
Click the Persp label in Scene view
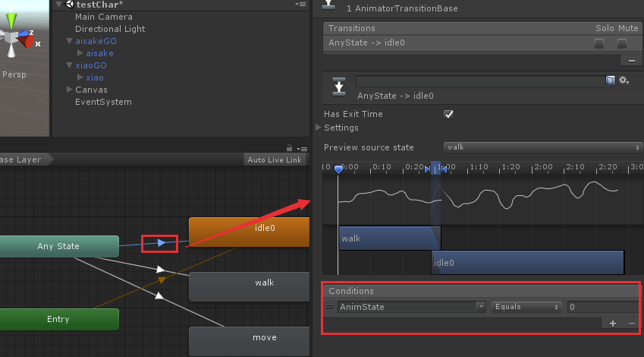14,75
